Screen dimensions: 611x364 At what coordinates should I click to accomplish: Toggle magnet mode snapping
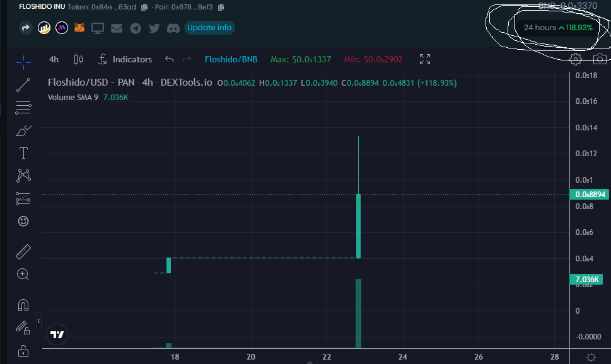[23, 305]
